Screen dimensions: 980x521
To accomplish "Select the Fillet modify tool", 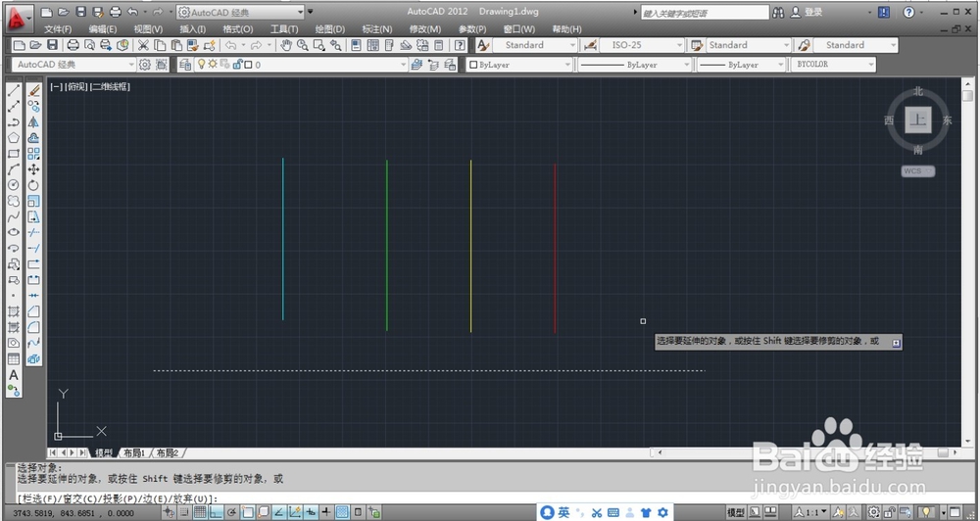I will click(x=33, y=327).
